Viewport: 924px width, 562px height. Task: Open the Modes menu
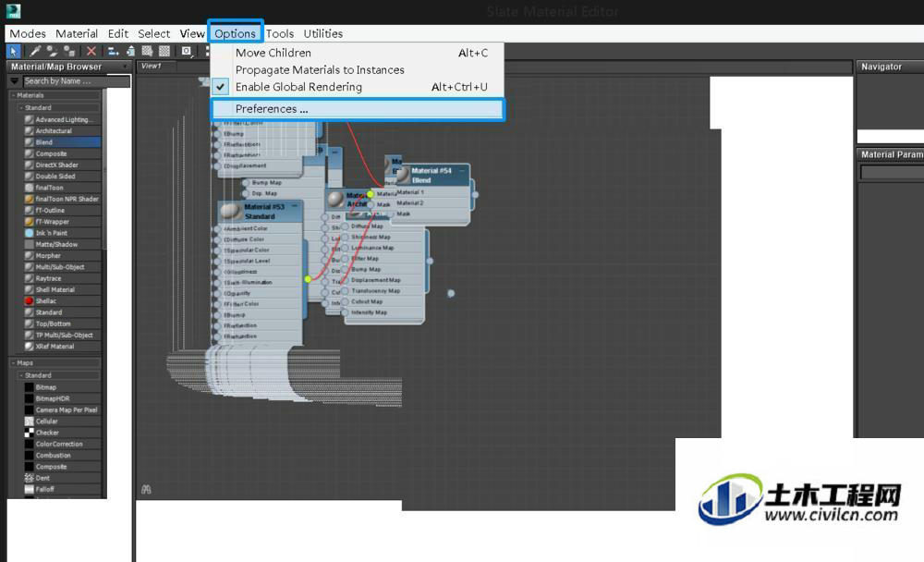click(x=28, y=33)
